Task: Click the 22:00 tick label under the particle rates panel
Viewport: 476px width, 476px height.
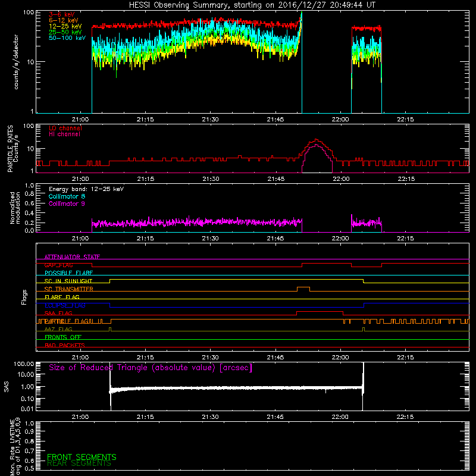Action: (341, 179)
